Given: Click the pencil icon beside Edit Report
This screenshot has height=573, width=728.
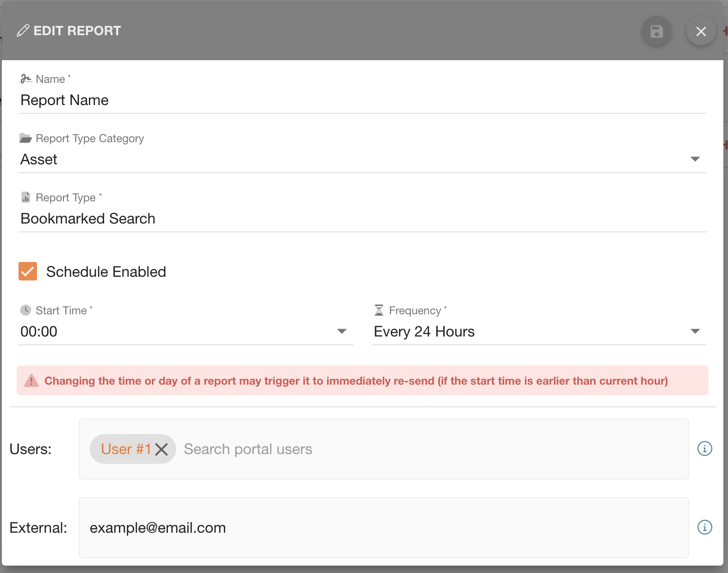Looking at the screenshot, I should [23, 31].
